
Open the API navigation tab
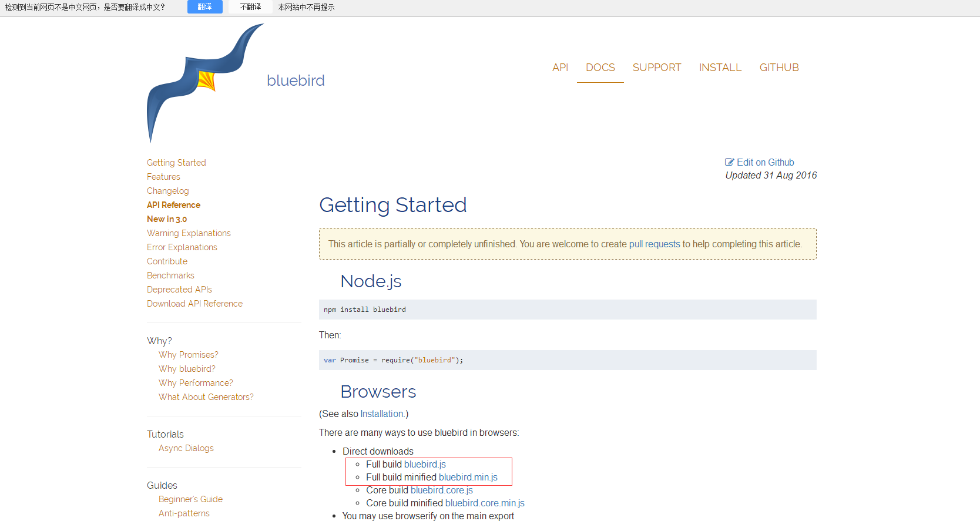pyautogui.click(x=560, y=68)
